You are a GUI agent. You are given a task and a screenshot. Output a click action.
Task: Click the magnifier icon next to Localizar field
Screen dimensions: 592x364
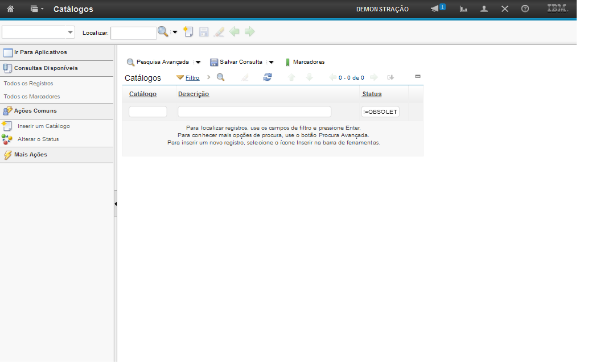pyautogui.click(x=163, y=32)
